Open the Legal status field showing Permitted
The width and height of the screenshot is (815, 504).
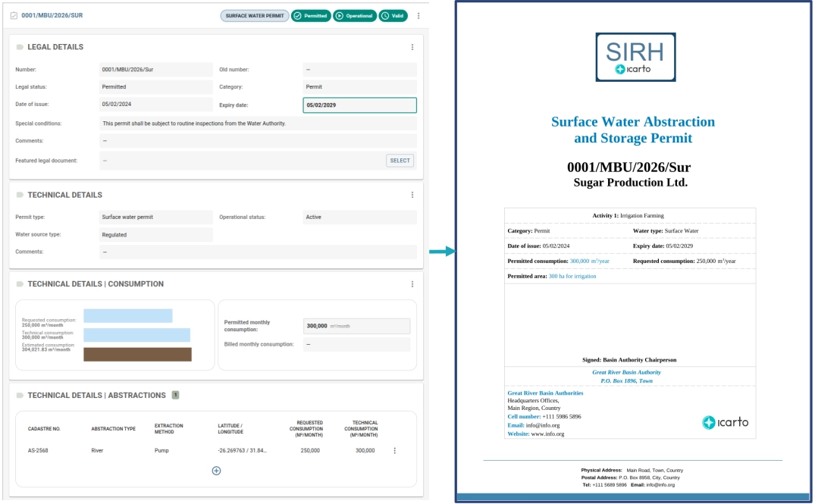coord(156,86)
